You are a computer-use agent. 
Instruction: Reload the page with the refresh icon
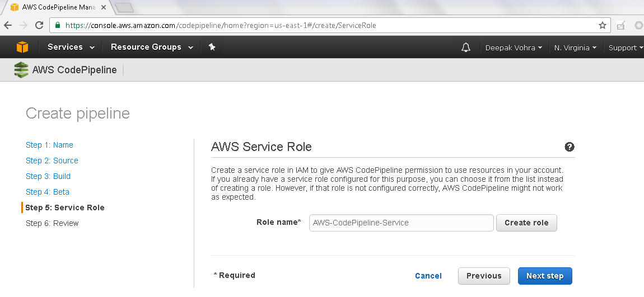click(x=39, y=25)
